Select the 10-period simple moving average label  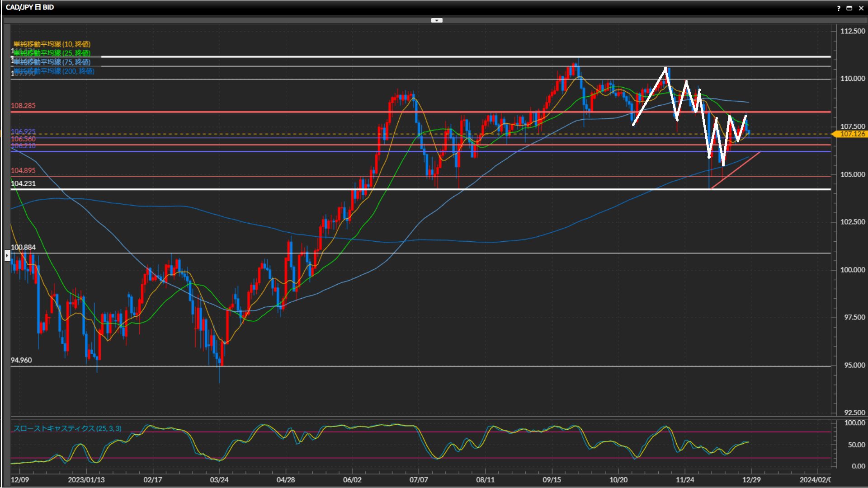pyautogui.click(x=52, y=44)
